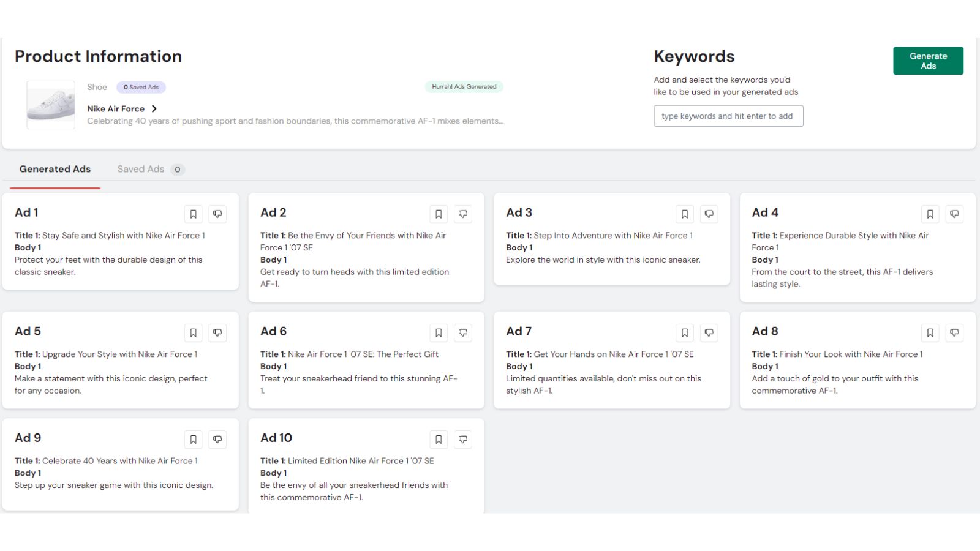
Task: Thumbs down Ad 10
Action: click(x=463, y=439)
